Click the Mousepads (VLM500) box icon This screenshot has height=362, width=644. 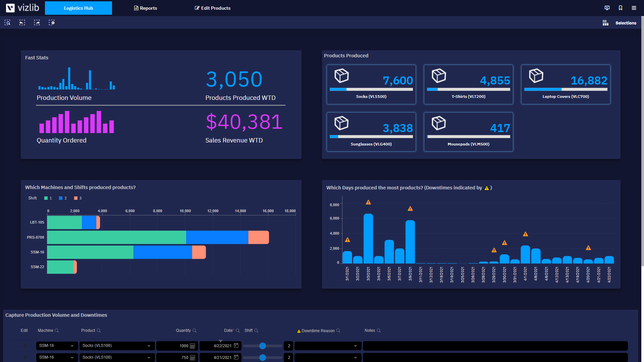pyautogui.click(x=439, y=123)
